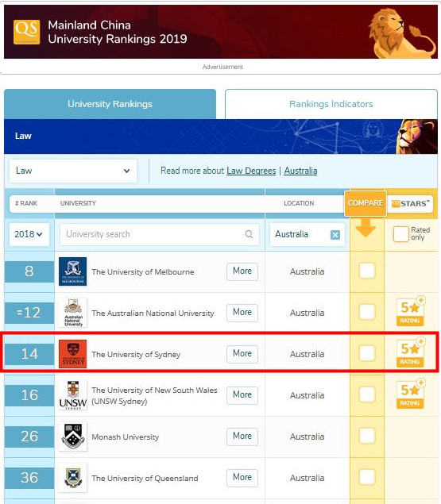The height and width of the screenshot is (504, 441).
Task: Click the search magnifier icon
Action: tap(249, 234)
